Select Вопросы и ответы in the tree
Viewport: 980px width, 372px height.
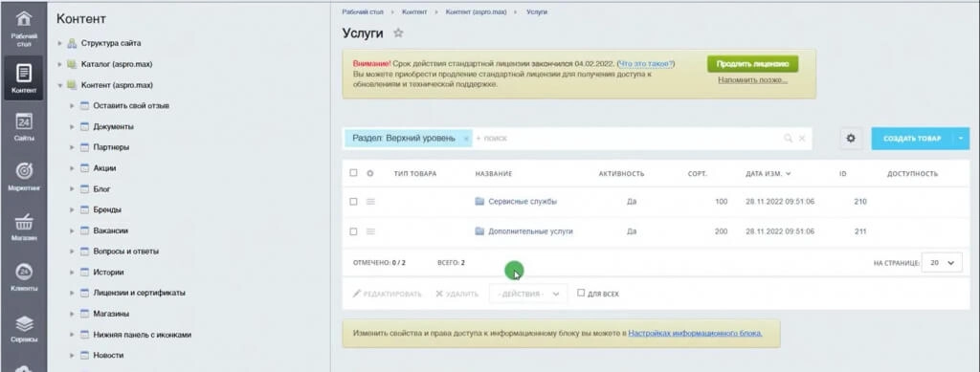pos(125,251)
